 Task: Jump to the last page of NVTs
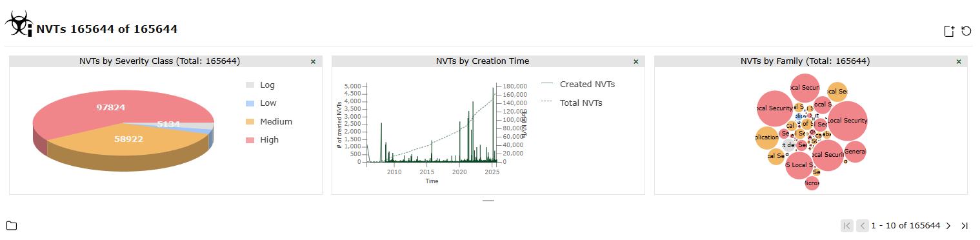pyautogui.click(x=965, y=226)
